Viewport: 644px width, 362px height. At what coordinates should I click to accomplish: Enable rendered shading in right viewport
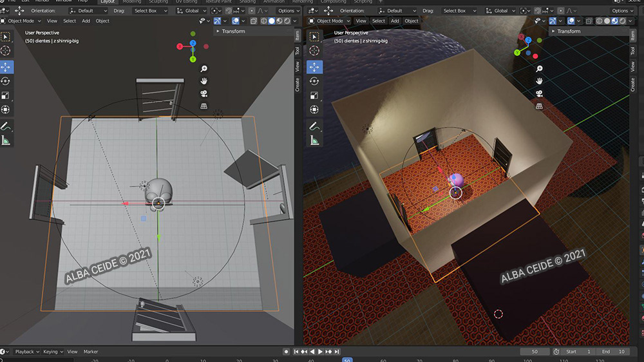click(622, 21)
